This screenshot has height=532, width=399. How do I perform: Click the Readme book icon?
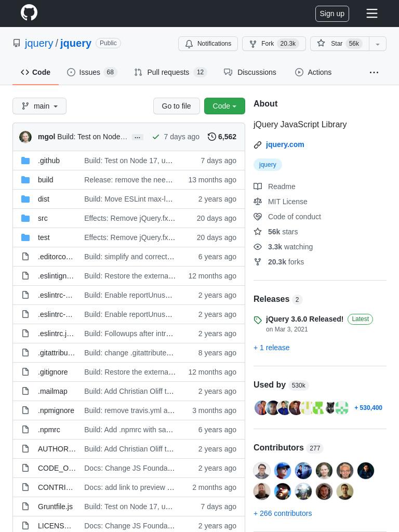coord(258,187)
